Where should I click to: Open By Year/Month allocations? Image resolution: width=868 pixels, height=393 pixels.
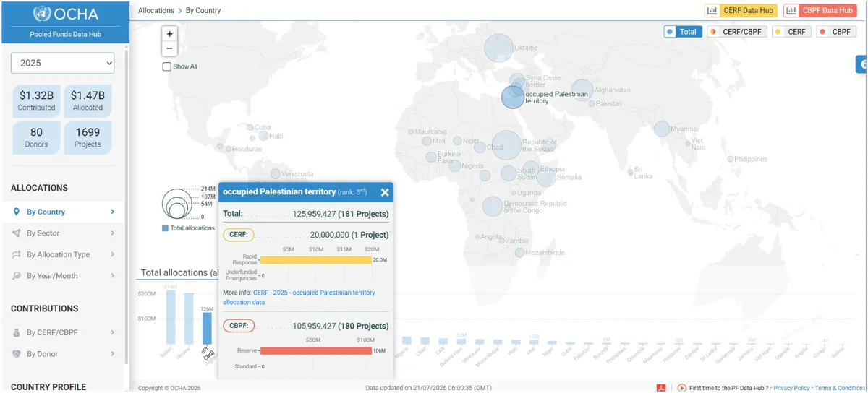(64, 276)
